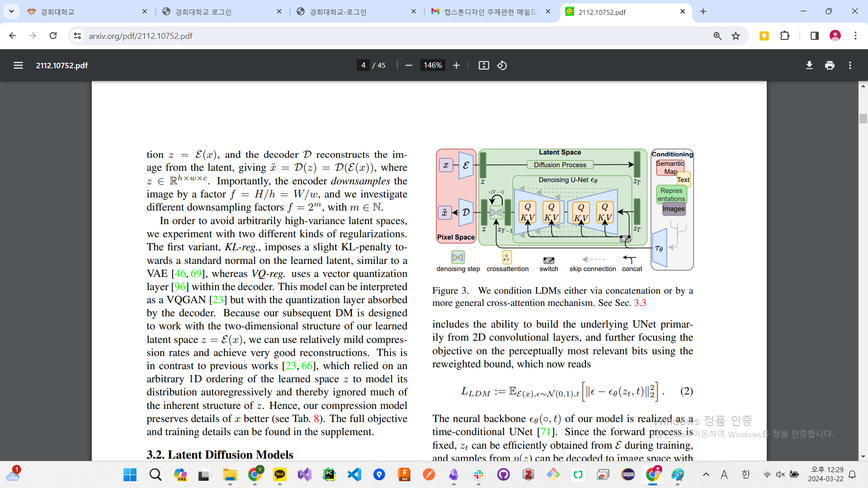
Task: Switch to the 경희대학교 로그인 tab
Action: 203,12
